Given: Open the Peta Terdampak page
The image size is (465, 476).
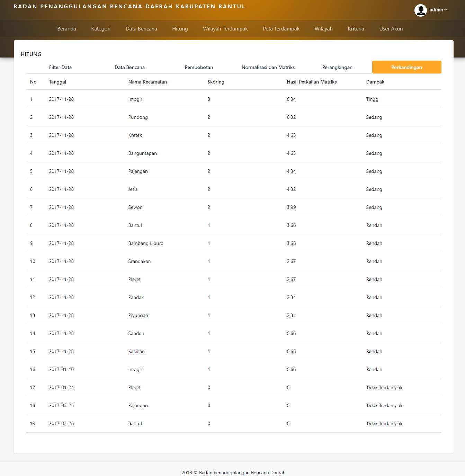Looking at the screenshot, I should click(x=281, y=29).
